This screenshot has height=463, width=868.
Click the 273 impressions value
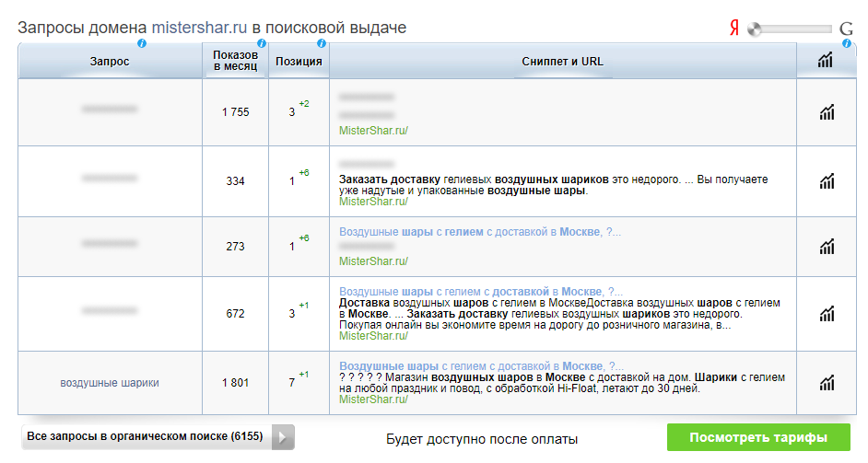point(235,246)
